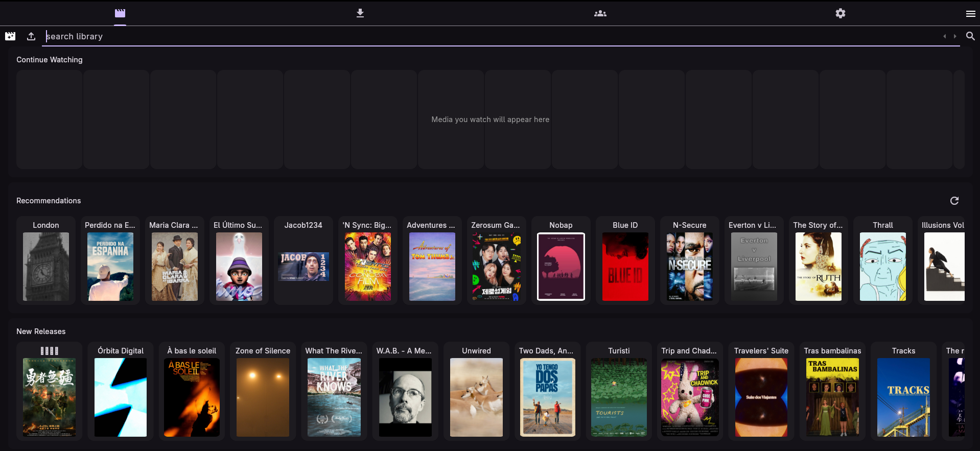The image size is (980, 451).
Task: Open the Everton v Liverpool poster
Action: (x=754, y=267)
